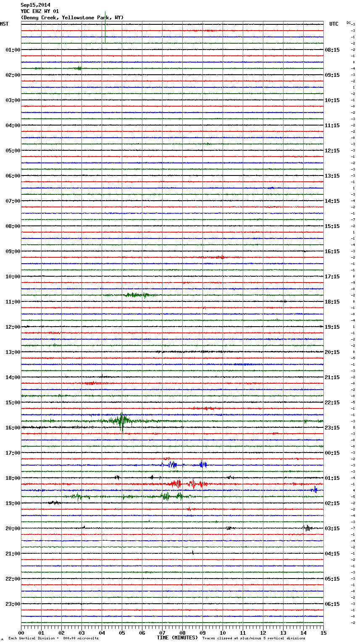
Task: Click the 00 minute tick label
Action: pos(21,633)
